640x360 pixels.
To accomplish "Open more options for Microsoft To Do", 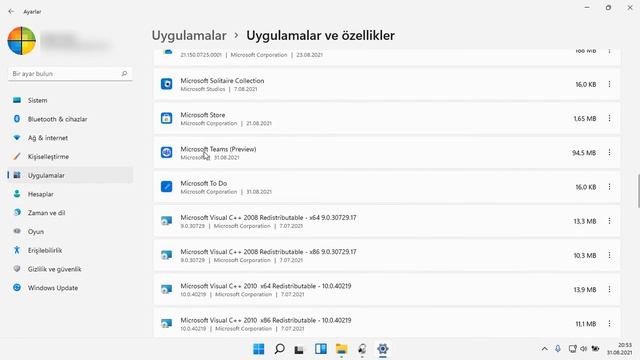I will coord(609,187).
